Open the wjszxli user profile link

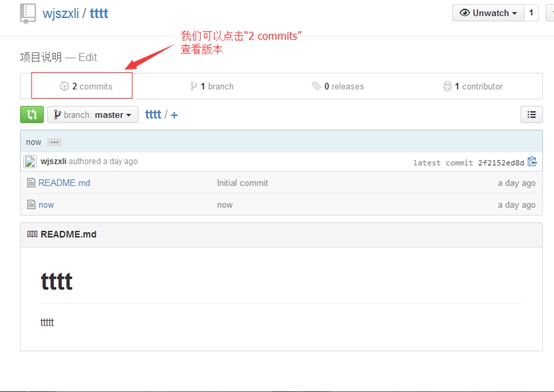tap(60, 13)
